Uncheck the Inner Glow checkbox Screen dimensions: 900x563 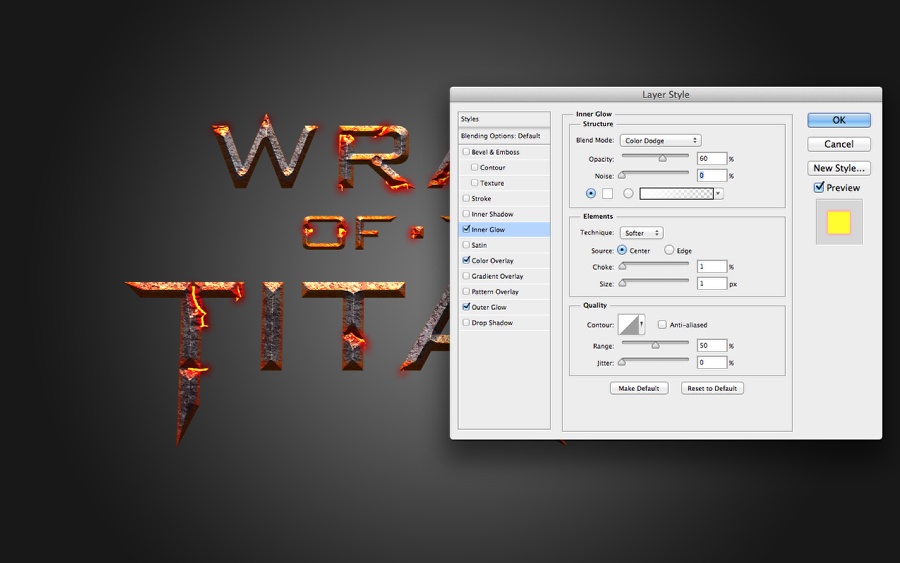tap(466, 229)
